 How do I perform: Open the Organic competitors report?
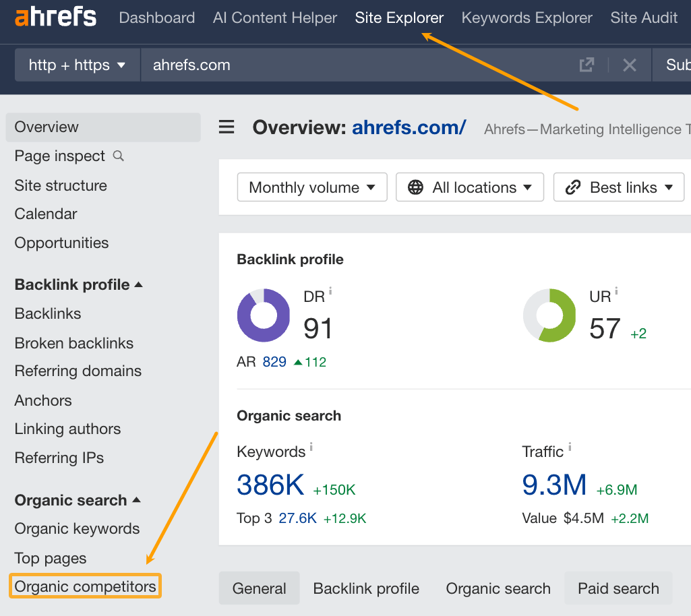point(85,586)
